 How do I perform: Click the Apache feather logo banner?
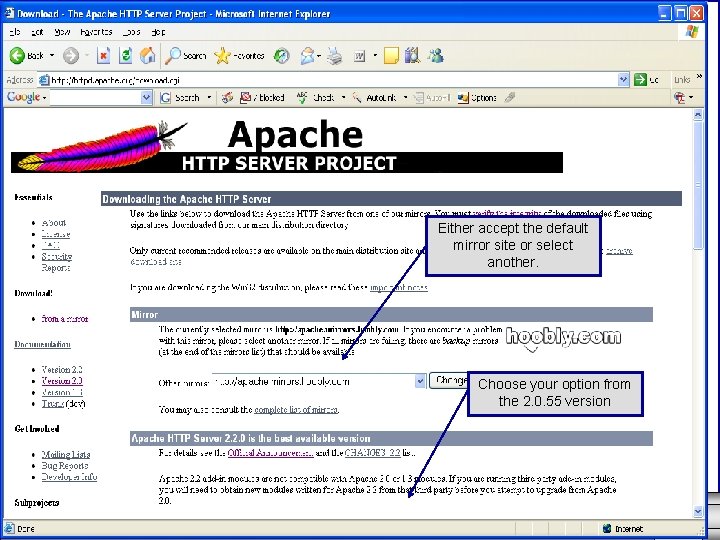click(x=287, y=146)
